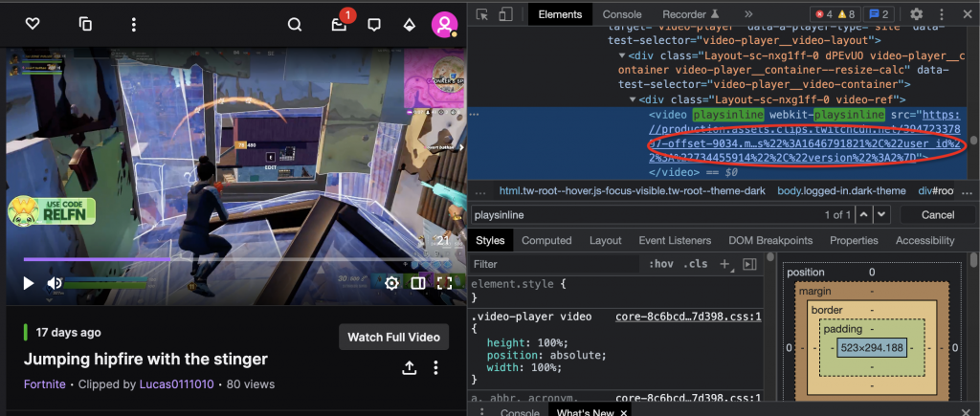This screenshot has width=980, height=416.
Task: Click the copy stacked-squares icon
Action: tap(85, 24)
